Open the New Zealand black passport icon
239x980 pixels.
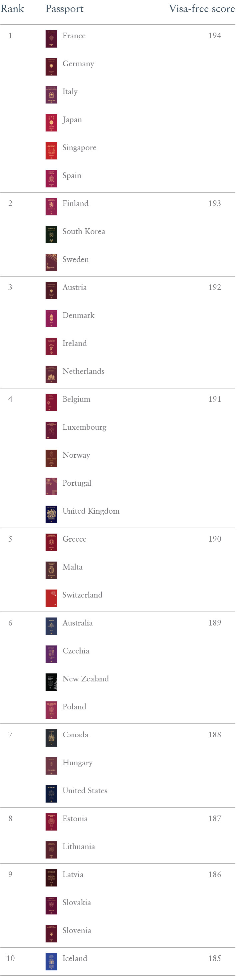pyautogui.click(x=51, y=682)
